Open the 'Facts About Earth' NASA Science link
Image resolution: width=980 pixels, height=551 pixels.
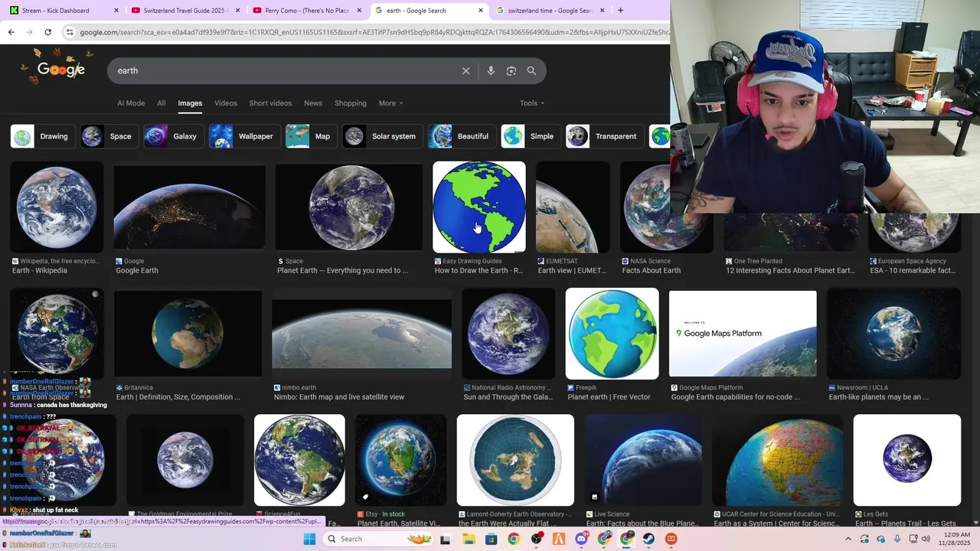click(x=652, y=270)
